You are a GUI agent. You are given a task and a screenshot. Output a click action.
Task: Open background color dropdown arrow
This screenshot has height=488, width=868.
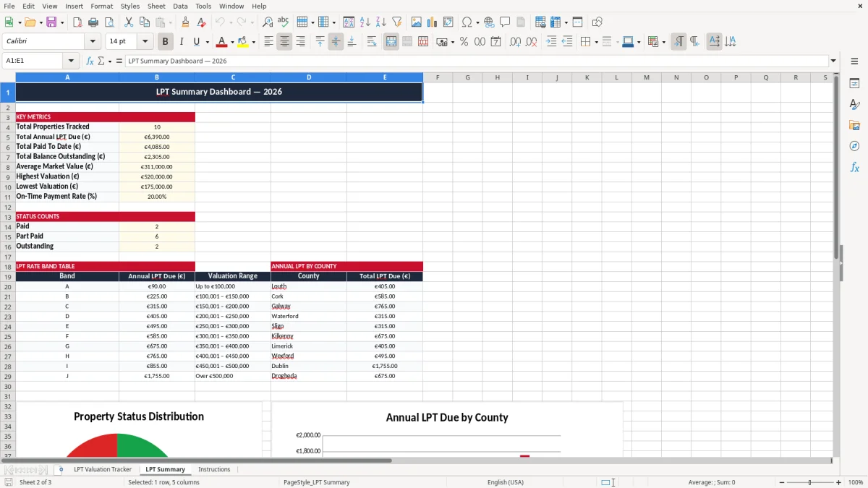click(253, 42)
